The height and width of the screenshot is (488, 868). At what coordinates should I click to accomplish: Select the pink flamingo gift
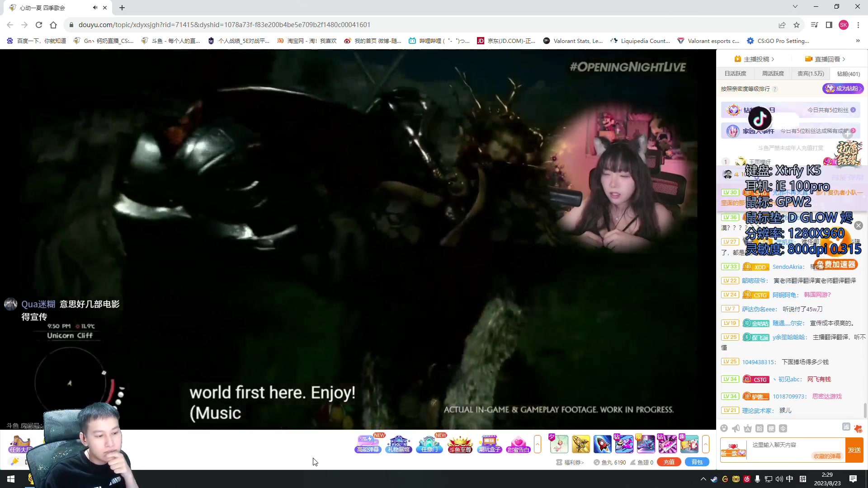(559, 444)
